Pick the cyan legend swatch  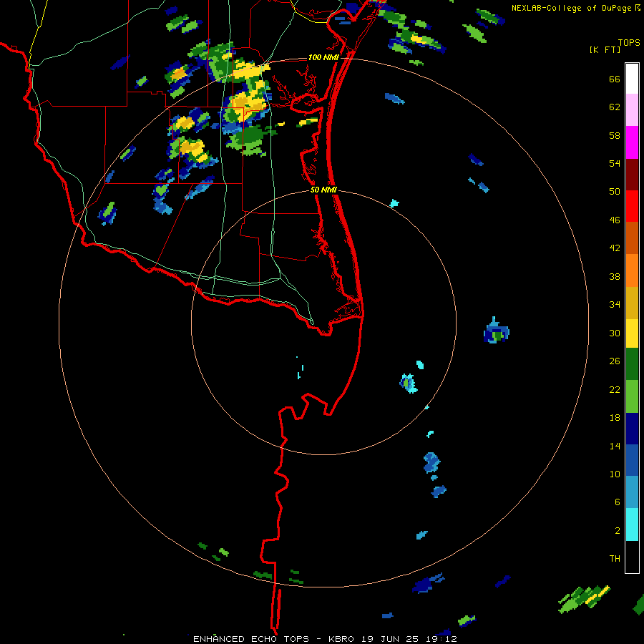coord(632,525)
